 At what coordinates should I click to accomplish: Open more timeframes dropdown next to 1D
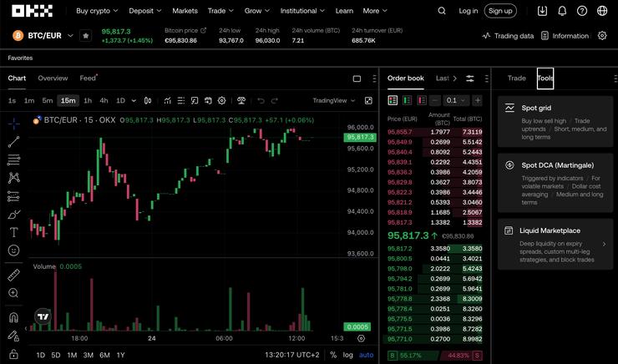[134, 100]
